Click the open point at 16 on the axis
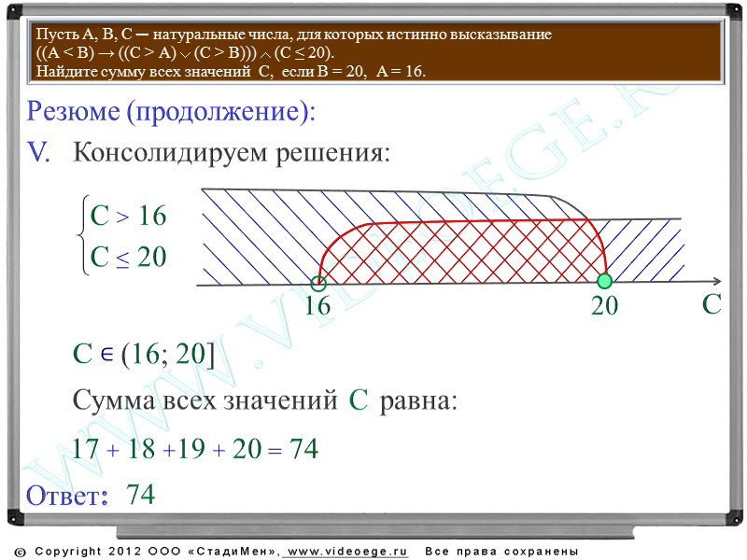The image size is (747, 560). point(318,284)
